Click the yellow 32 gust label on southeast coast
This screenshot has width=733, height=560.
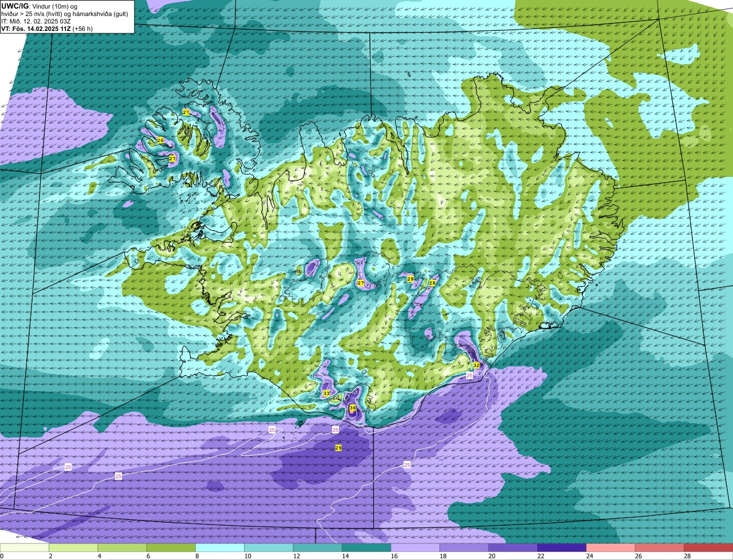(x=476, y=365)
